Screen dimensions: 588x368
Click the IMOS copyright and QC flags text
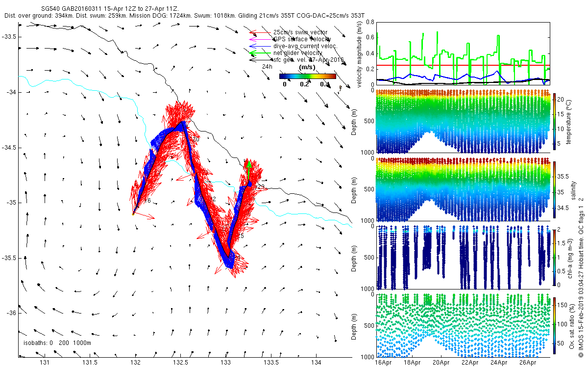pyautogui.click(x=581, y=276)
